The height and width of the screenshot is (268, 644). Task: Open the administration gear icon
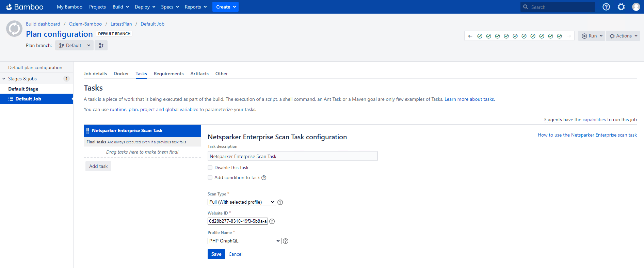[621, 7]
